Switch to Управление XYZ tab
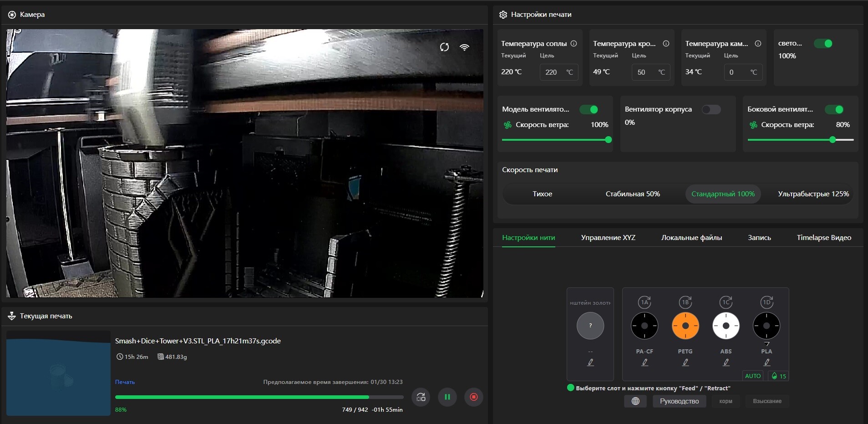The width and height of the screenshot is (868, 424). point(608,238)
